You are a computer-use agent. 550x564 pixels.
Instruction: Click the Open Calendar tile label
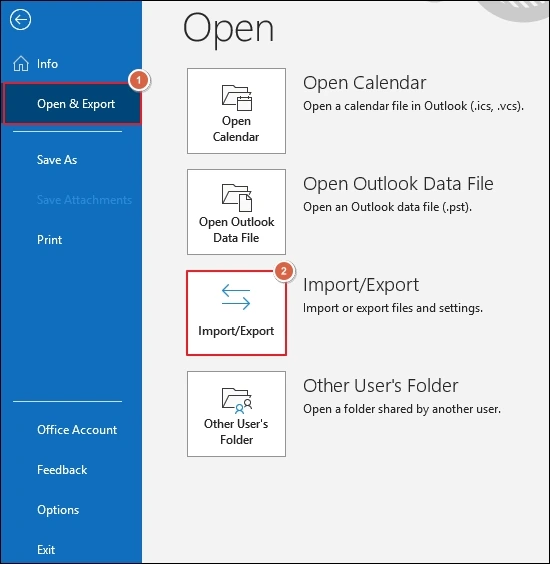236,129
